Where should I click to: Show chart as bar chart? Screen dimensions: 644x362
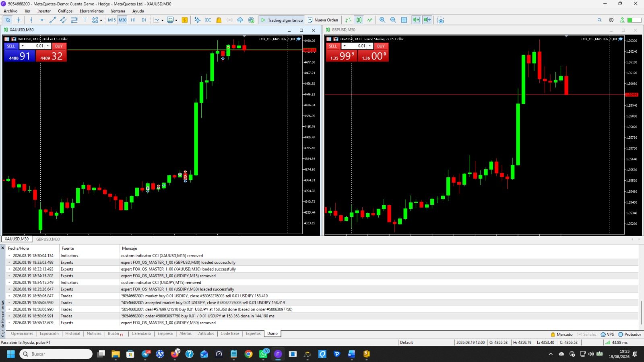[x=348, y=20]
